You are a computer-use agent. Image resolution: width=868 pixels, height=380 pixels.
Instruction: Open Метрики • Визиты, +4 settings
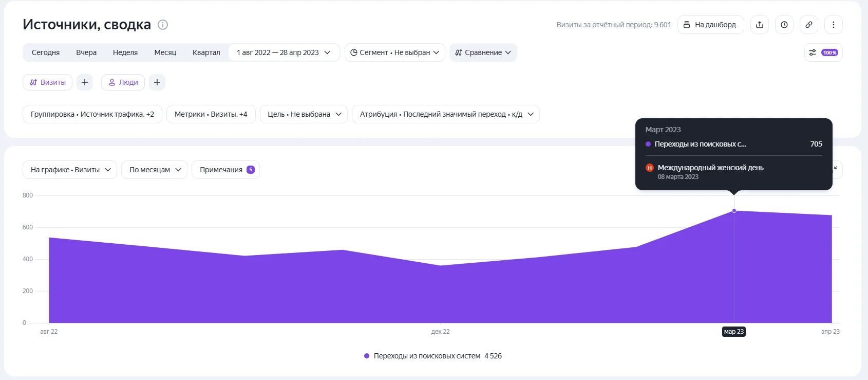(211, 114)
